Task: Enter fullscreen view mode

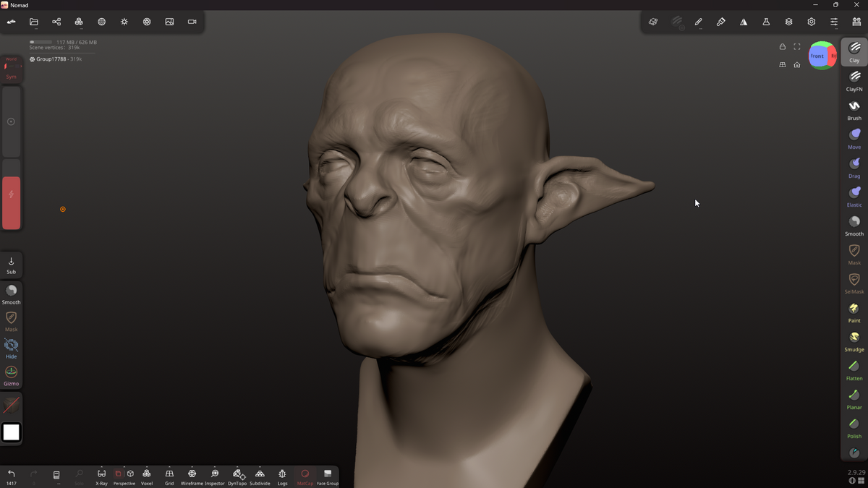Action: pyautogui.click(x=797, y=47)
